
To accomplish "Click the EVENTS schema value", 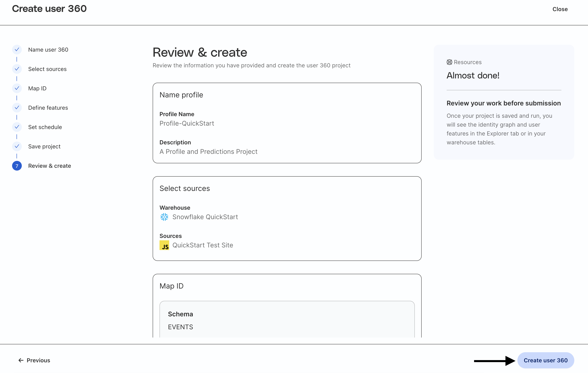I will coord(180,327).
